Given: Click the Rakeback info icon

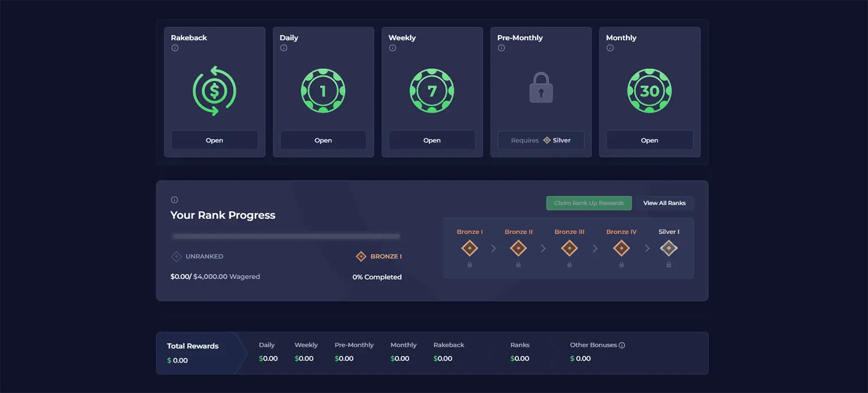Looking at the screenshot, I should click(175, 48).
